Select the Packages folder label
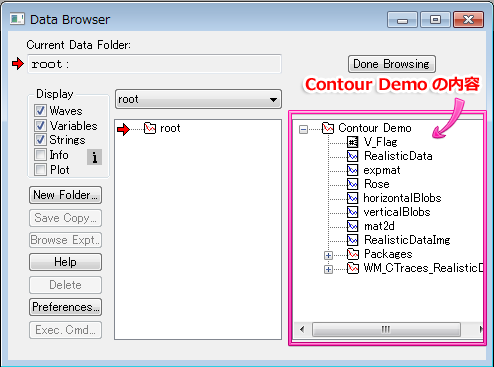494x367 pixels. [388, 254]
